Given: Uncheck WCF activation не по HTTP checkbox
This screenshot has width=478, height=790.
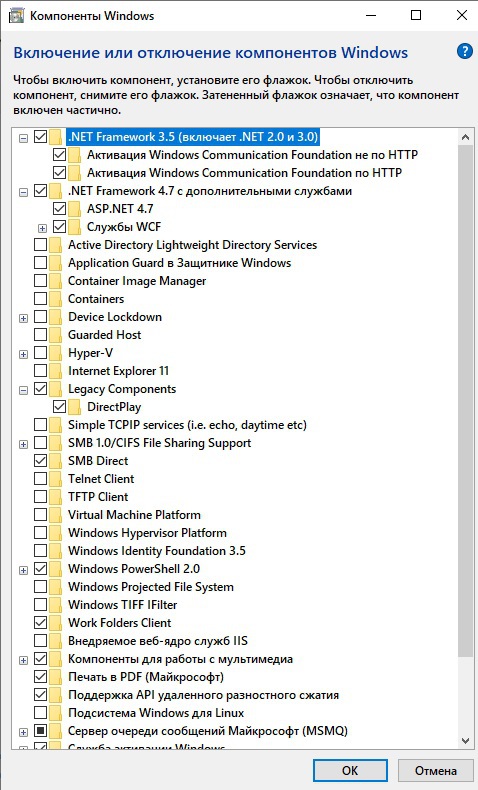Looking at the screenshot, I should tap(59, 155).
